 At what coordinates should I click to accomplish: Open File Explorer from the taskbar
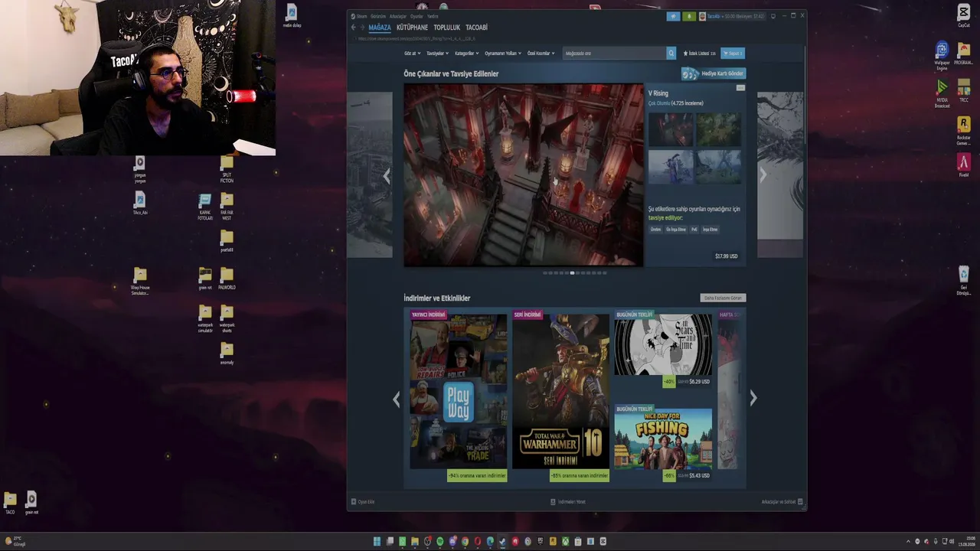click(x=415, y=542)
